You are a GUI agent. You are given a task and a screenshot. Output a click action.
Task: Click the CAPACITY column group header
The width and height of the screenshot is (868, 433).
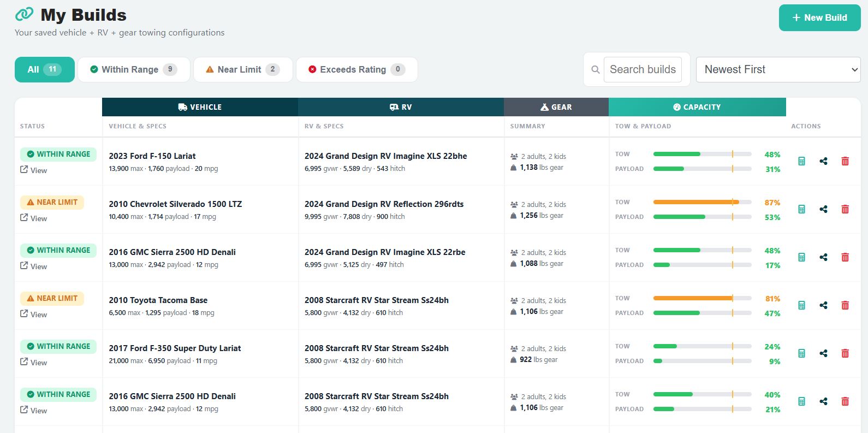[697, 107]
